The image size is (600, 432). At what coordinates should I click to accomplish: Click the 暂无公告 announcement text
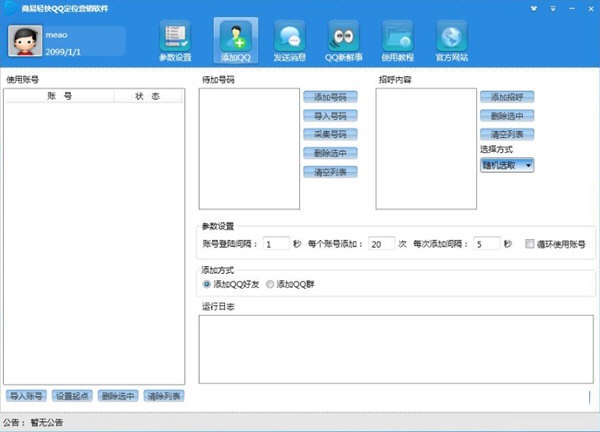47,422
